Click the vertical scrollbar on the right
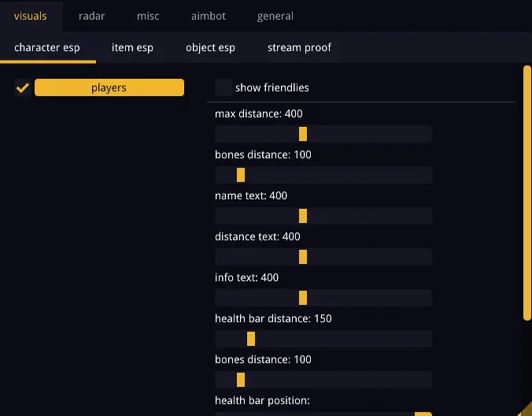 527,193
